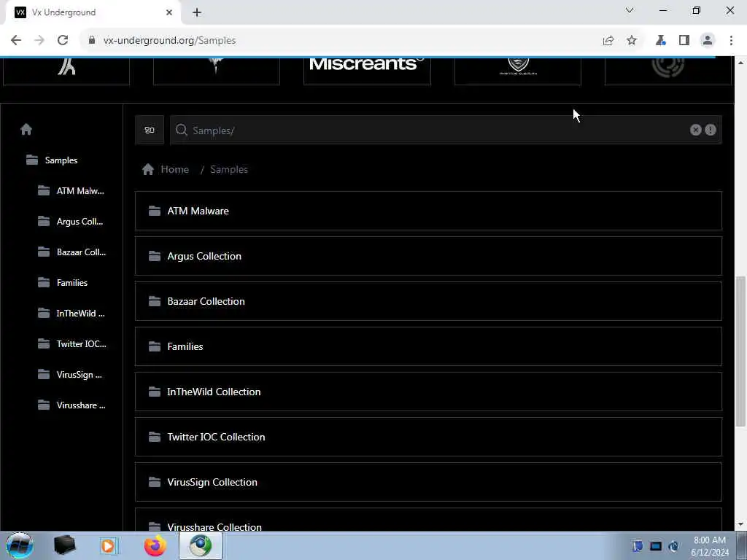
Task: Select Bazaar Coll... folder in sidebar
Action: [71, 252]
